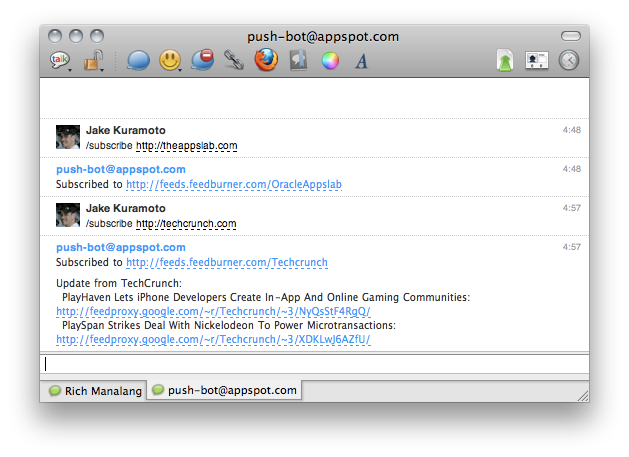Click Jake Kuramoto avatar at 4:48 message

coord(68,137)
